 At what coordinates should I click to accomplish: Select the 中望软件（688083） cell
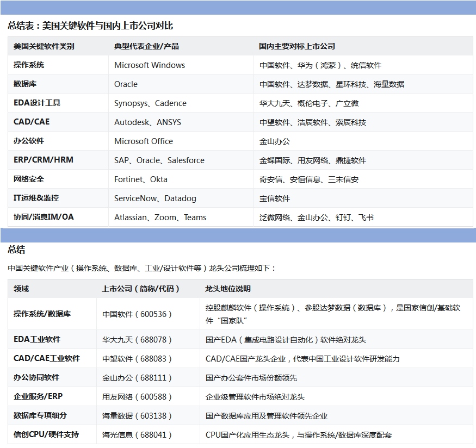[137, 359]
